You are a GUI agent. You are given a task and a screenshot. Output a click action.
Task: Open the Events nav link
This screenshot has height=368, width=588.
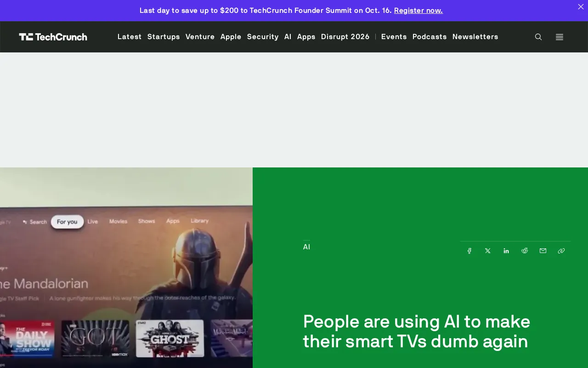point(394,37)
